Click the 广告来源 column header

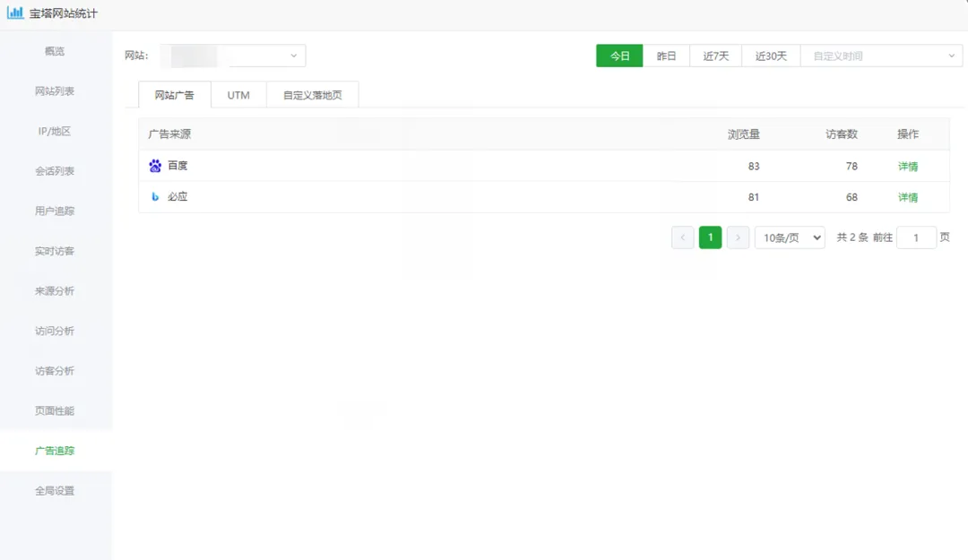(x=169, y=134)
